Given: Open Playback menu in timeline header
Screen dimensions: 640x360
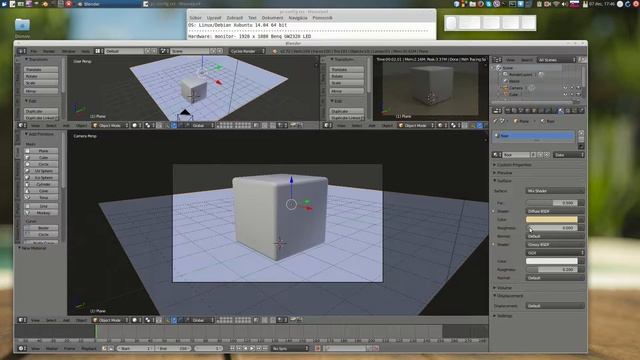Looking at the screenshot, I should tap(89, 348).
